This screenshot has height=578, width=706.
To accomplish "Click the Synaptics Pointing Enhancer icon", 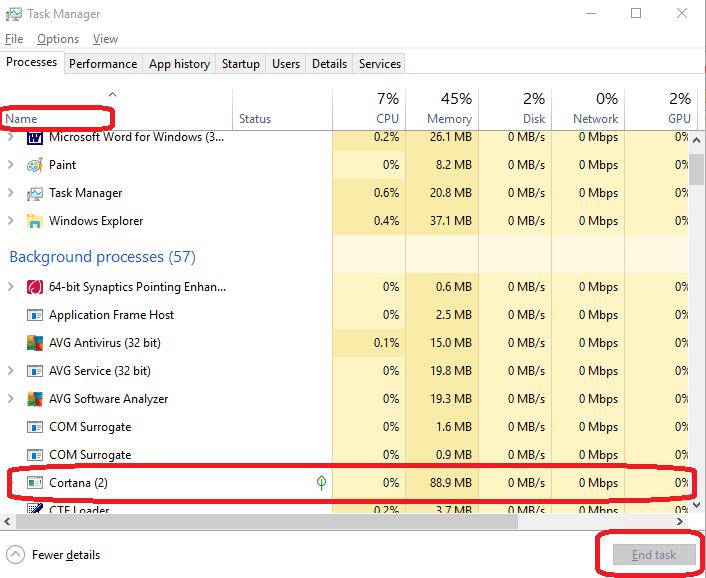I will (35, 287).
